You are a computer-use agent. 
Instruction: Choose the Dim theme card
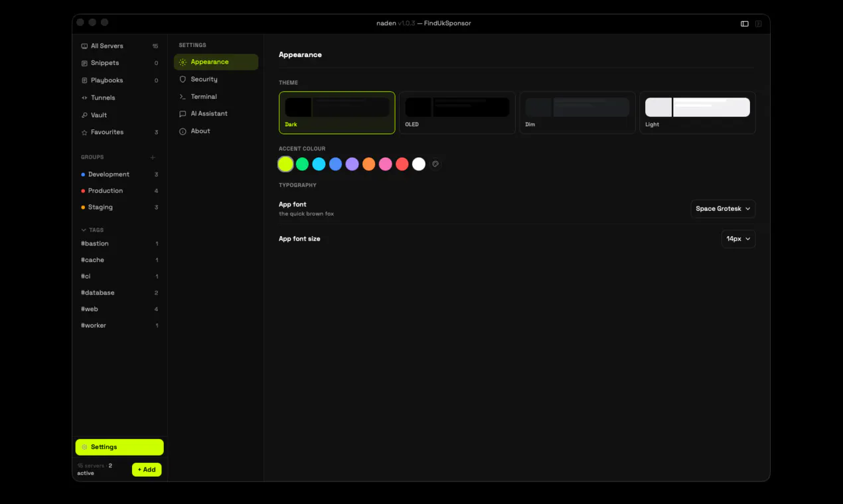(577, 113)
